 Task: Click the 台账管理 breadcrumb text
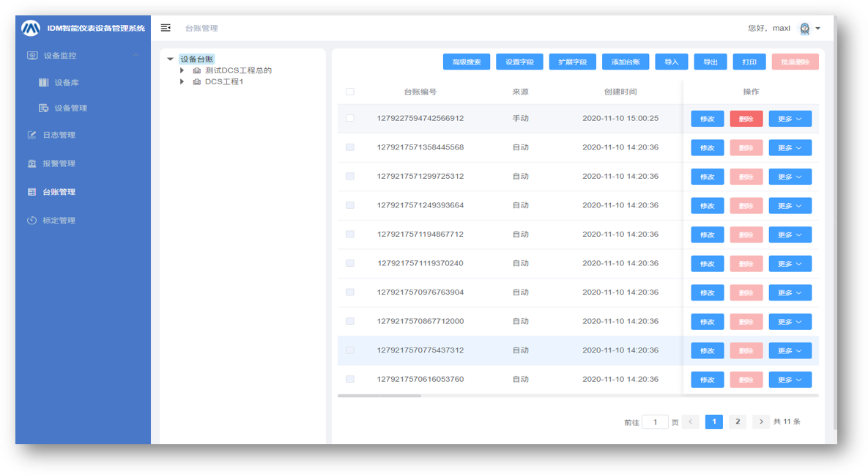pyautogui.click(x=201, y=29)
